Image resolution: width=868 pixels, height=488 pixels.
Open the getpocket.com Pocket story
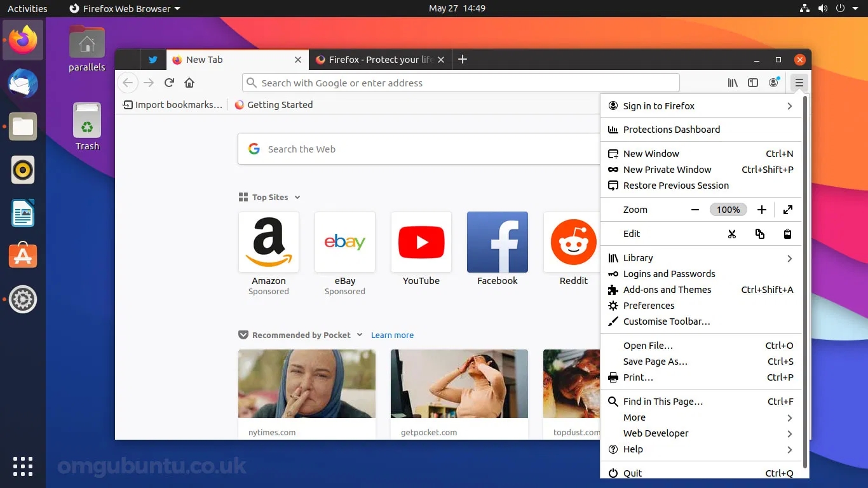(459, 394)
